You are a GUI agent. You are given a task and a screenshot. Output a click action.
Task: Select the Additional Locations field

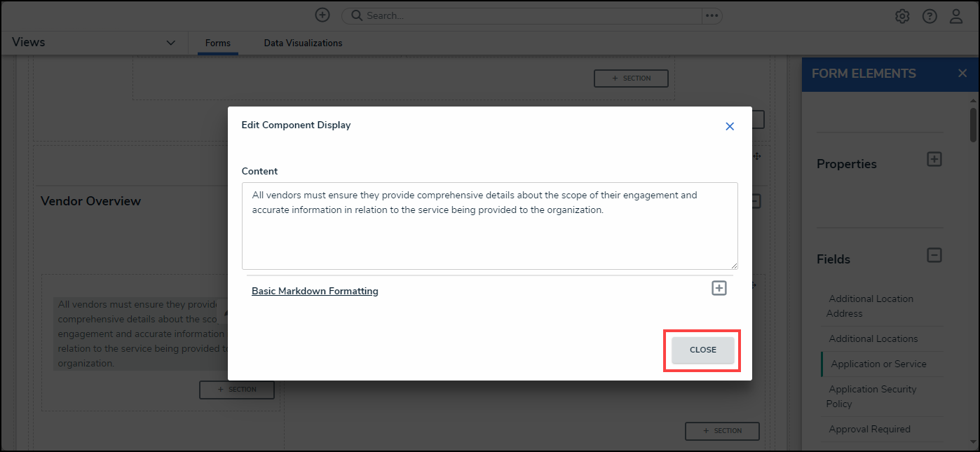(x=873, y=338)
